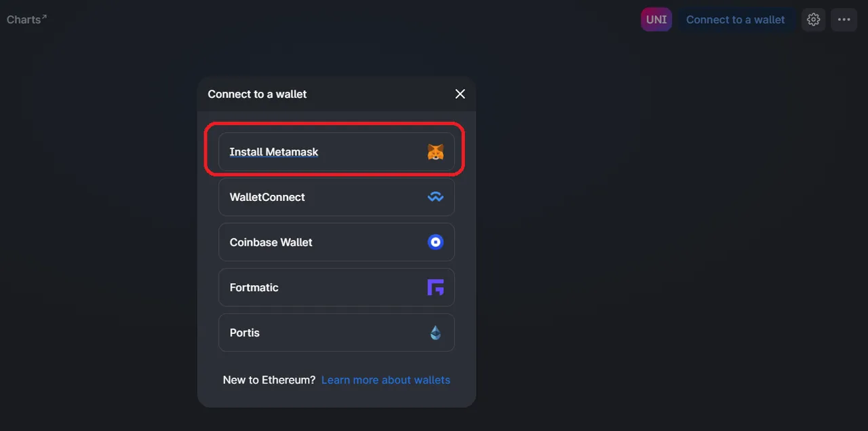This screenshot has height=431, width=868.
Task: Select WalletConnect as the wallet
Action: (x=336, y=197)
